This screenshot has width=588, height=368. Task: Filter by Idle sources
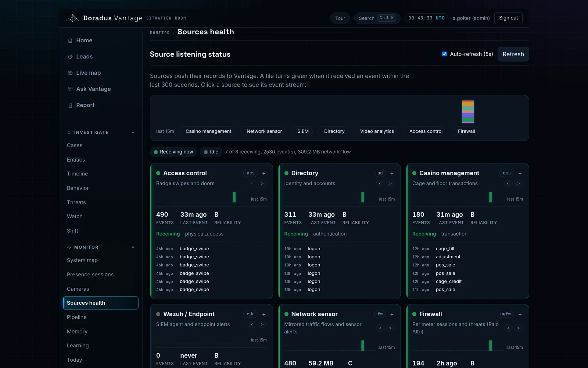pyautogui.click(x=211, y=152)
